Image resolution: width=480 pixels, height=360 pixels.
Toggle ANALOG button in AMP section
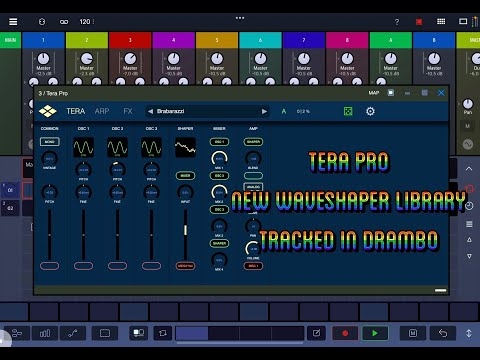click(x=253, y=187)
